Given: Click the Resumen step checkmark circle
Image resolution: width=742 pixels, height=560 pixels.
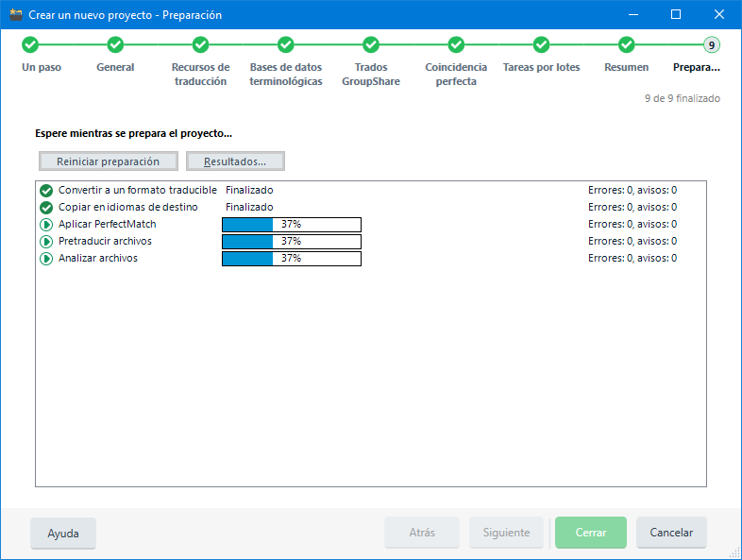Looking at the screenshot, I should coord(627,45).
